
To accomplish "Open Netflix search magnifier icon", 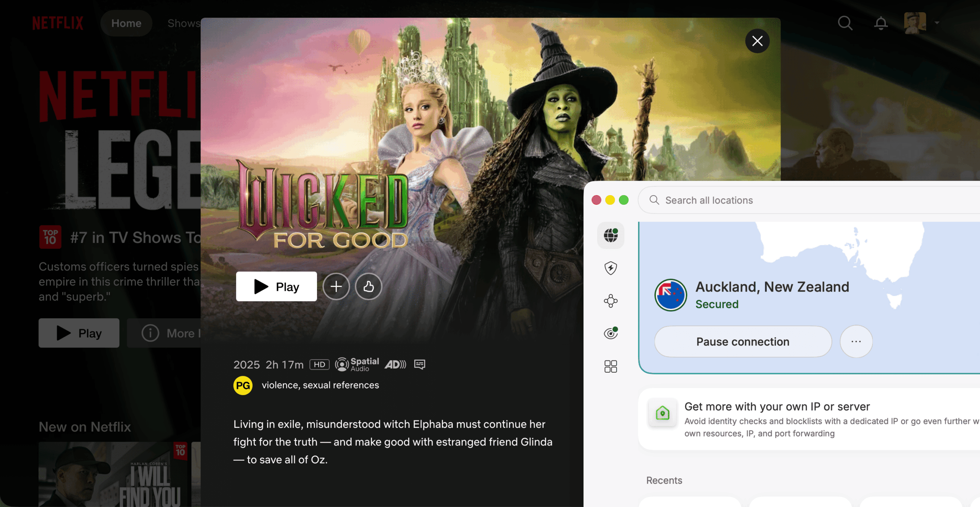I will [845, 23].
